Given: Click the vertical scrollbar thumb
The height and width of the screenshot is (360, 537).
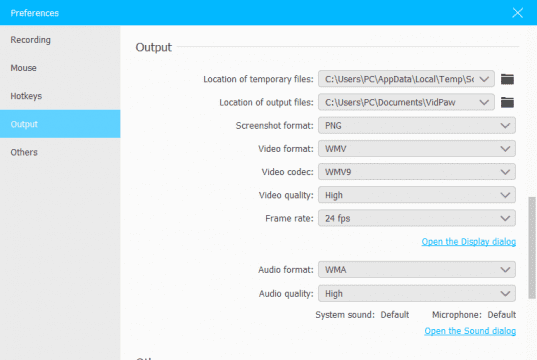Looking at the screenshot, I should 532,247.
